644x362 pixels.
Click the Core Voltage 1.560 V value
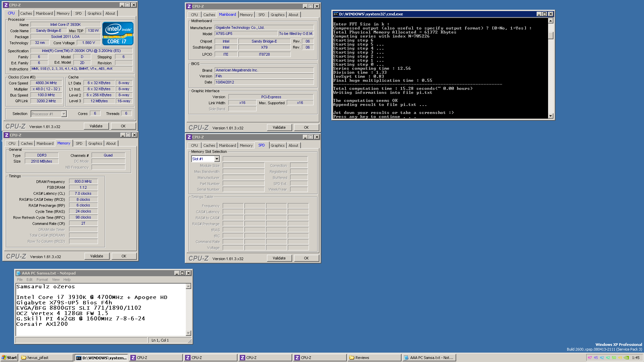pos(89,43)
